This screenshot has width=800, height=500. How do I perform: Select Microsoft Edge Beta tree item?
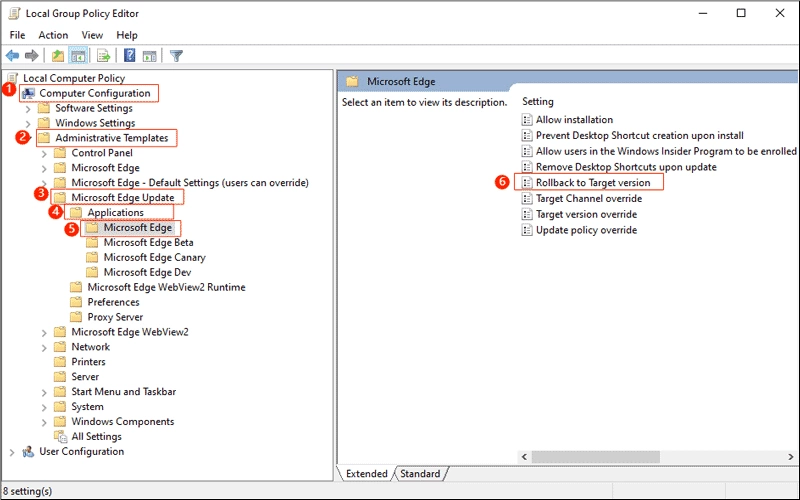coord(148,242)
